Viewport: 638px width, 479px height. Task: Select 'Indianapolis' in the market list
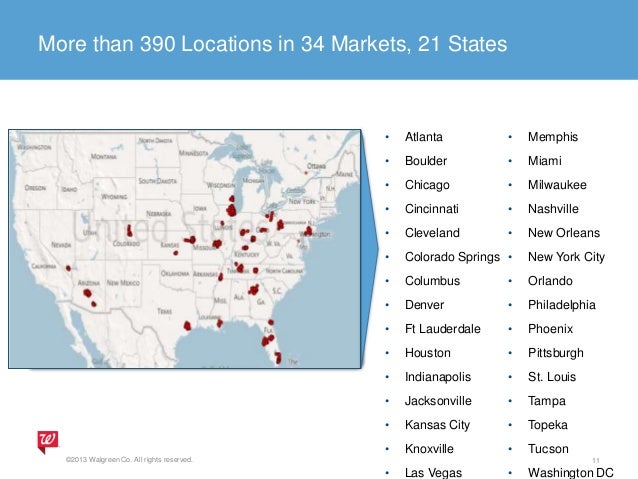coord(438,377)
